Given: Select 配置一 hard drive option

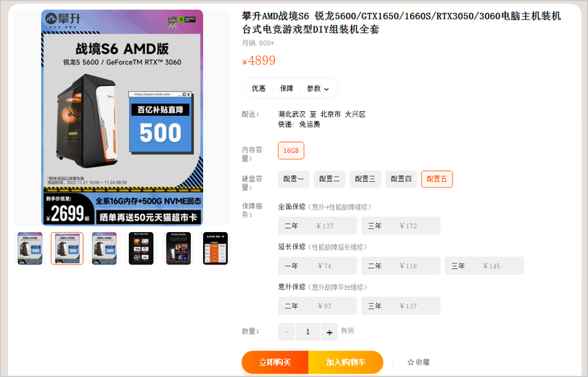Looking at the screenshot, I should [294, 179].
